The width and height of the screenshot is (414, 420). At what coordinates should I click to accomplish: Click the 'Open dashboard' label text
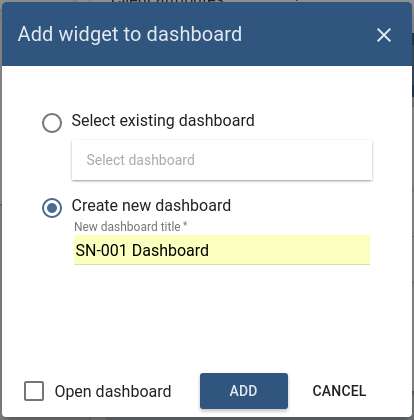[x=113, y=391]
